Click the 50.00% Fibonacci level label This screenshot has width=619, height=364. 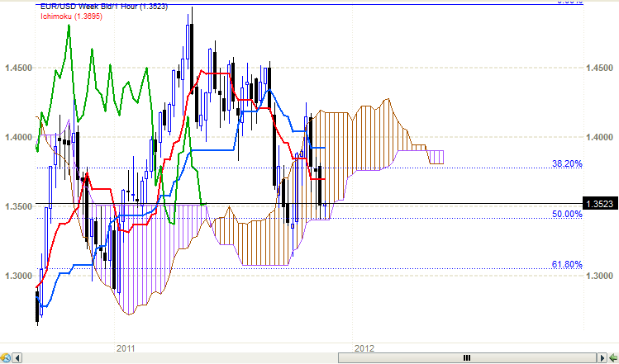point(567,214)
